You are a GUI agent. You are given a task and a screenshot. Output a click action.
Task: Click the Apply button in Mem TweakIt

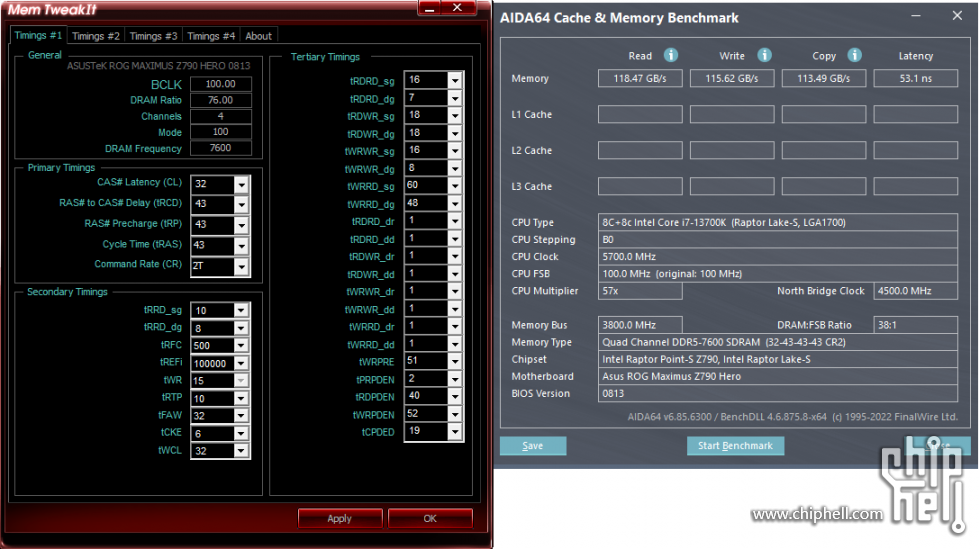[340, 518]
